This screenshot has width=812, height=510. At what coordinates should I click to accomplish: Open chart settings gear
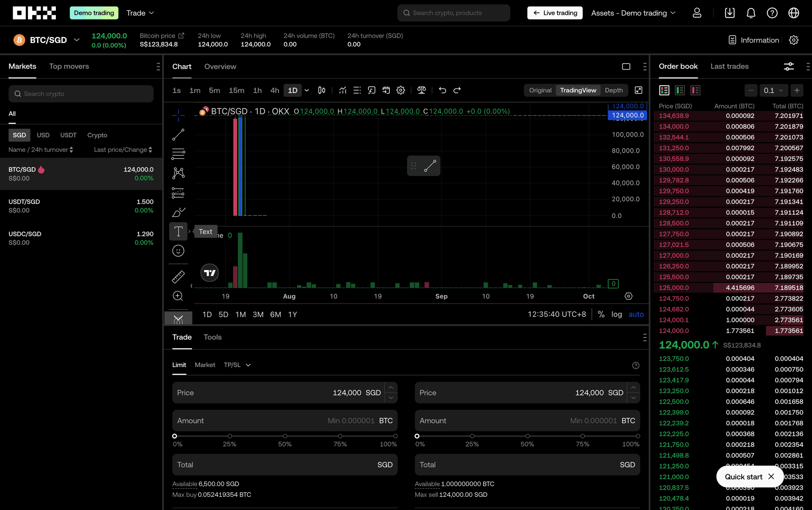tap(401, 90)
